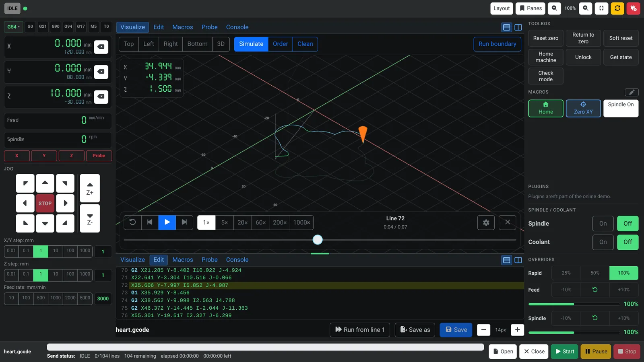Step simulation forward one line

pos(184,222)
